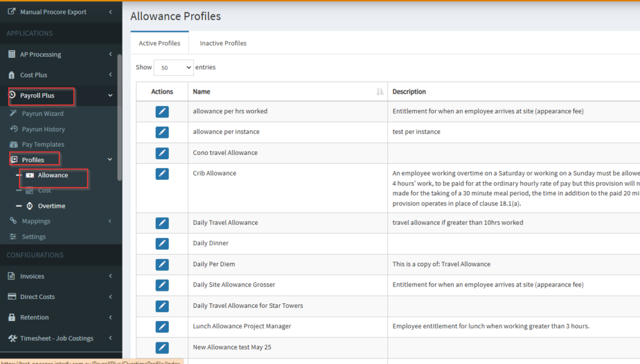Expand the AP Processing menu
Image resolution: width=640 pixels, height=364 pixels.
coord(59,54)
